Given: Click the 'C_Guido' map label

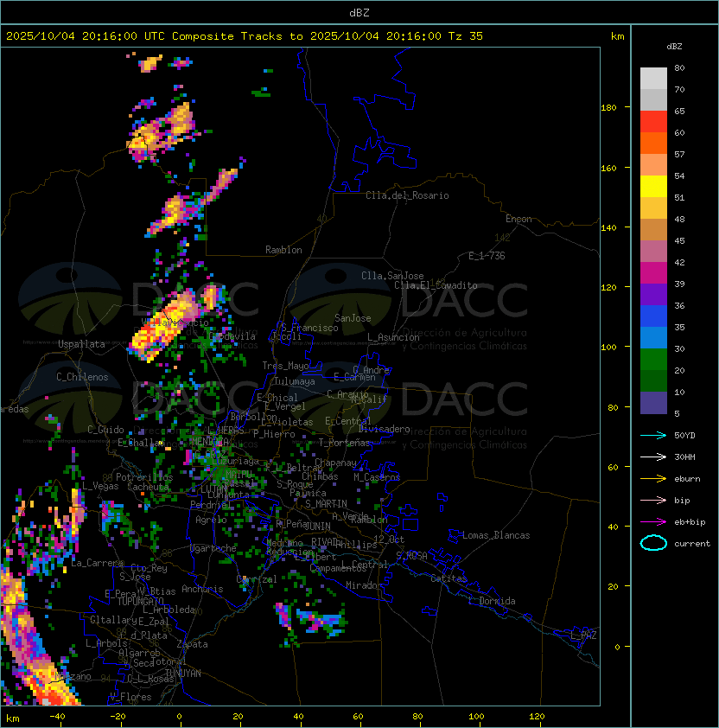Looking at the screenshot, I should (105, 430).
